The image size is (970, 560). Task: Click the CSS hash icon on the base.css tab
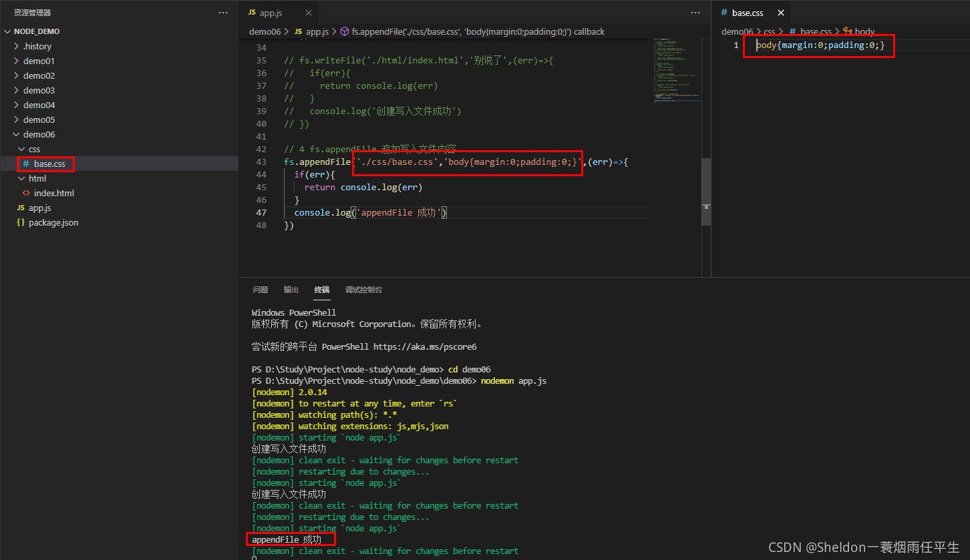pos(724,13)
